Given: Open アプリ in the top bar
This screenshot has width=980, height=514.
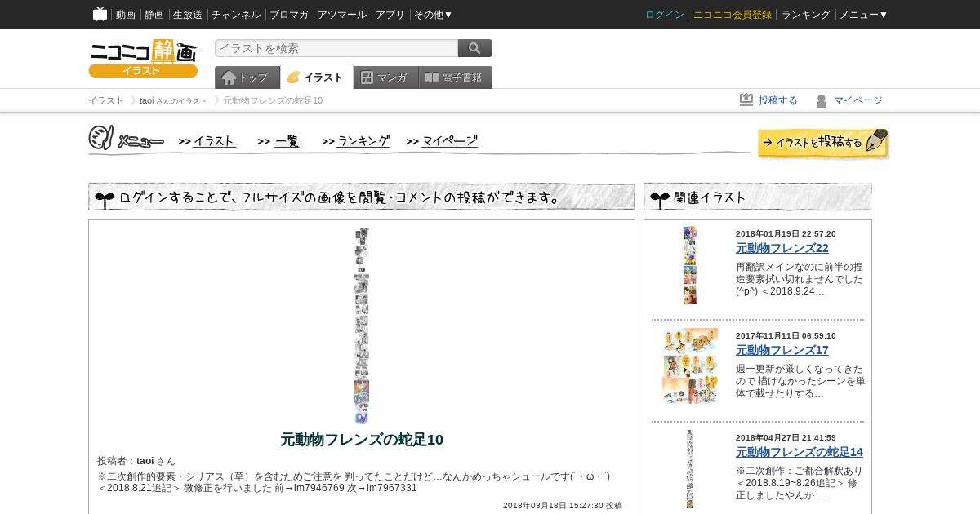Looking at the screenshot, I should [390, 15].
